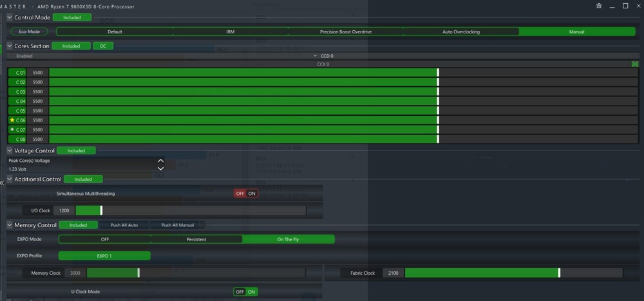Toggle Included for Voltage Control

(x=76, y=150)
